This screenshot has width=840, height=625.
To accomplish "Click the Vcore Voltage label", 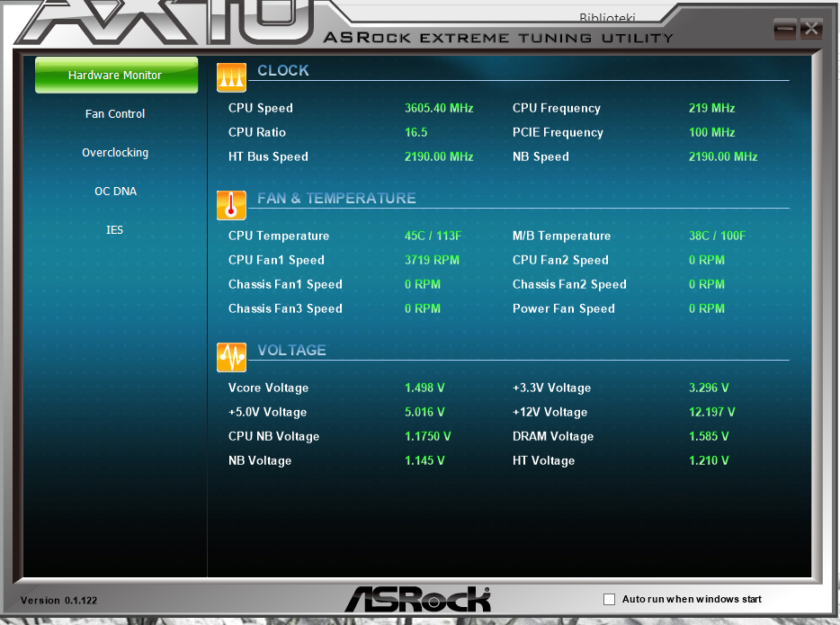I will click(268, 388).
